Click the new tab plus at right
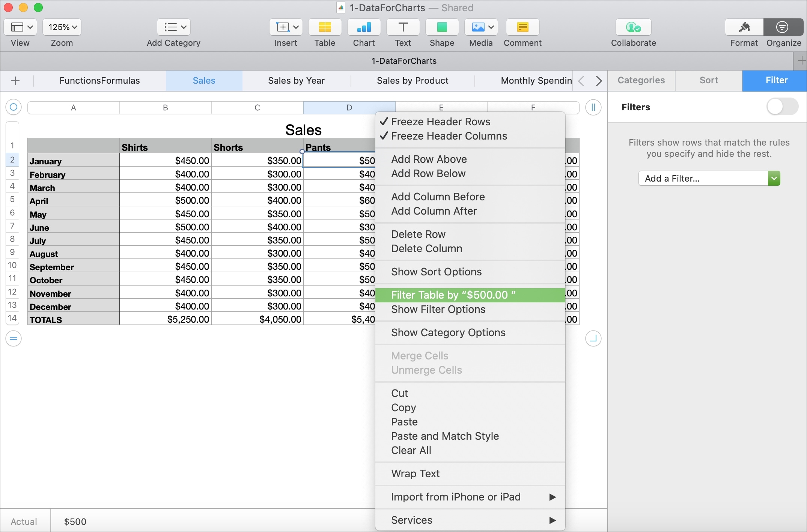Viewport: 807px width, 532px height. click(801, 61)
